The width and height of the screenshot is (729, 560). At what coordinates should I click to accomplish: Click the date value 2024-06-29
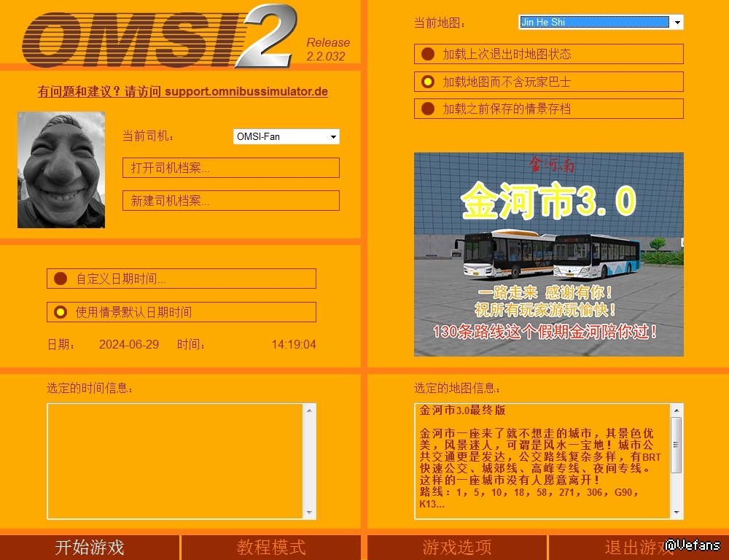pyautogui.click(x=129, y=344)
